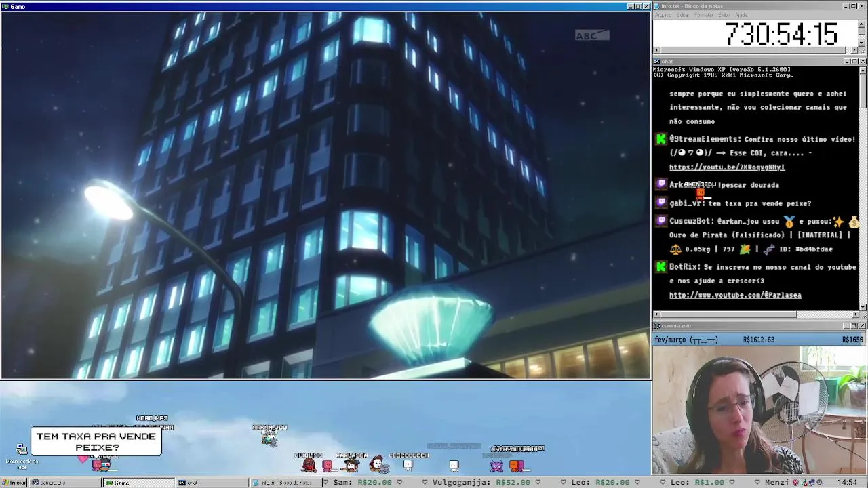
Task: Click the 'ID: #bd4bfdae' text in chat
Action: pos(804,249)
